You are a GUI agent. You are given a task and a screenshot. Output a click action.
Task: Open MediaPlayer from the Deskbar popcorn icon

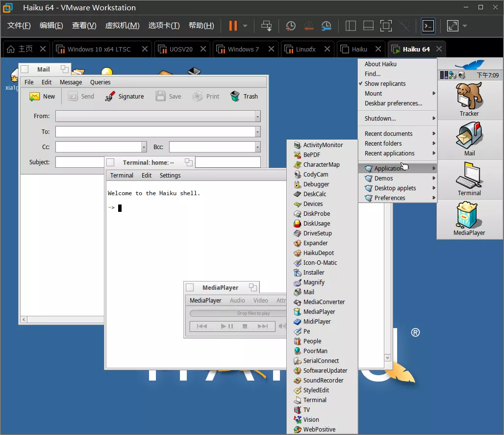pyautogui.click(x=469, y=215)
